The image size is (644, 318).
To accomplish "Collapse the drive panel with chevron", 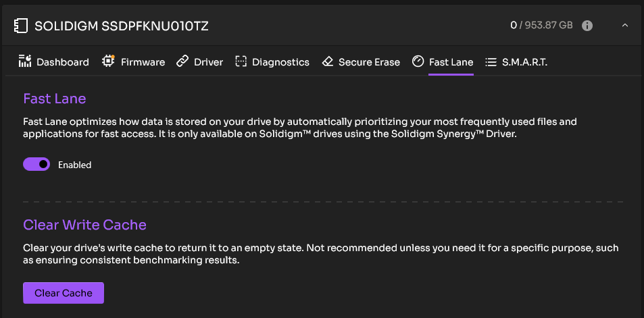I will click(x=624, y=26).
